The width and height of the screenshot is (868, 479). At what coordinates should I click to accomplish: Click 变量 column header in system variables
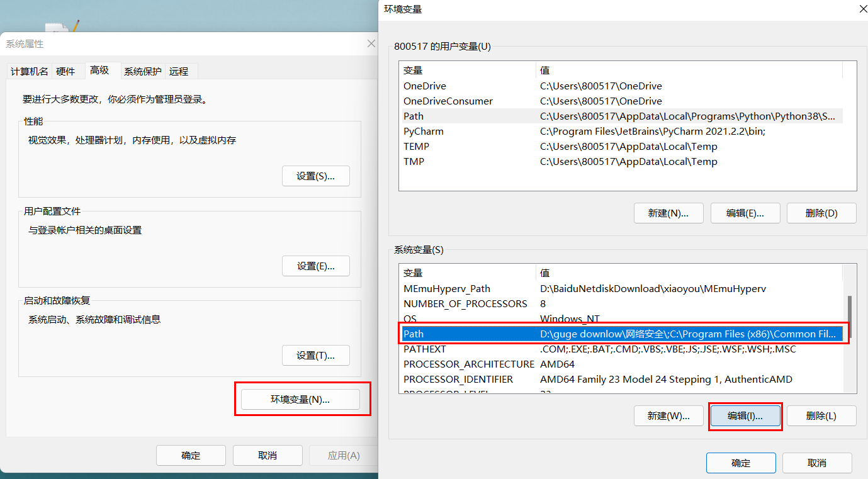(x=468, y=273)
